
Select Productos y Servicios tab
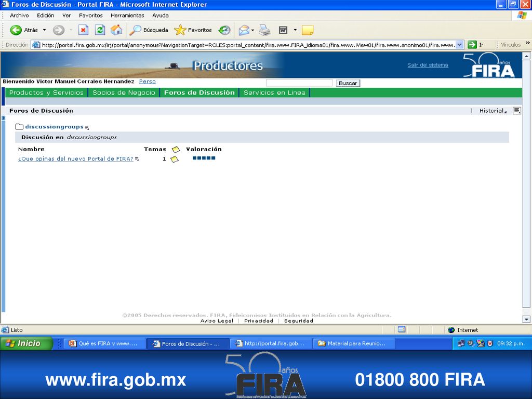pos(46,92)
